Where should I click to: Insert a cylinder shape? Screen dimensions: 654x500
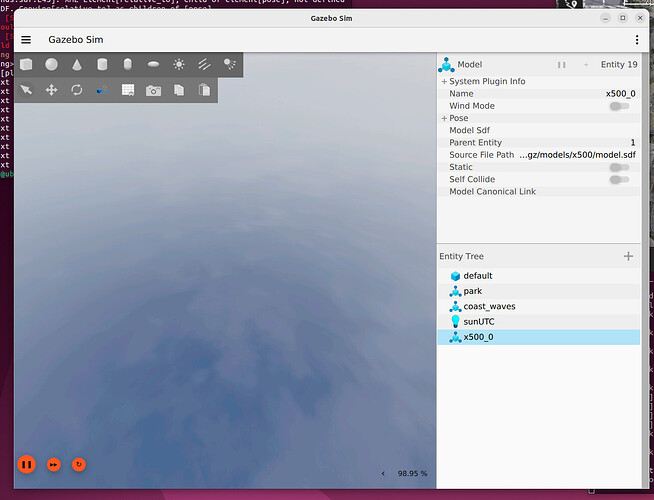102,64
